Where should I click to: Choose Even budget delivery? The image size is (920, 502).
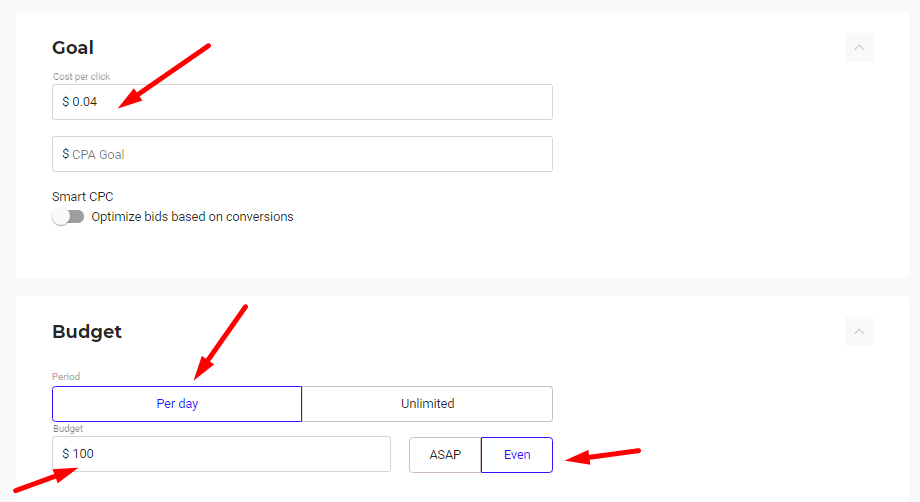point(517,455)
